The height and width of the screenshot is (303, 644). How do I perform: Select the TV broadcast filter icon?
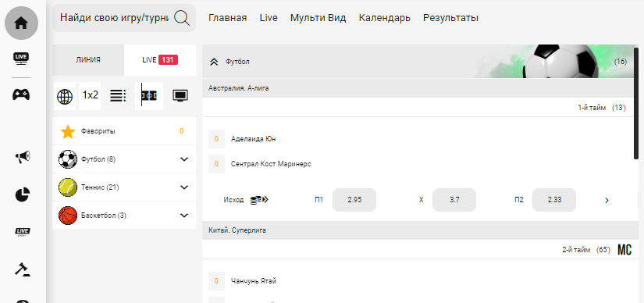point(180,96)
